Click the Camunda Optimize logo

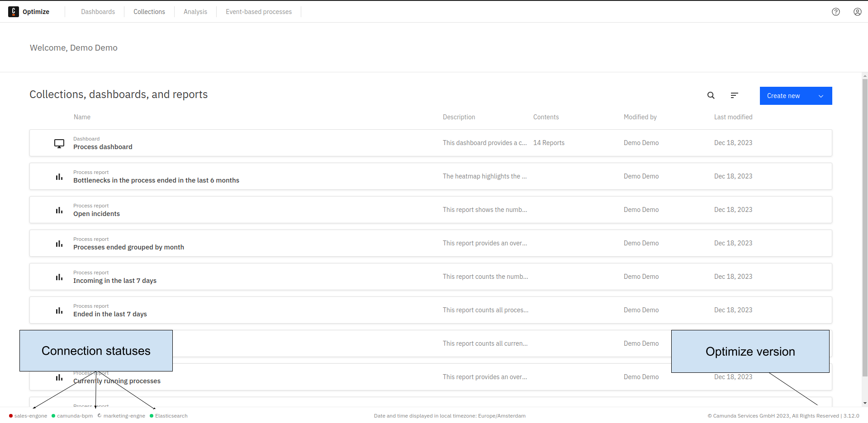pos(14,11)
